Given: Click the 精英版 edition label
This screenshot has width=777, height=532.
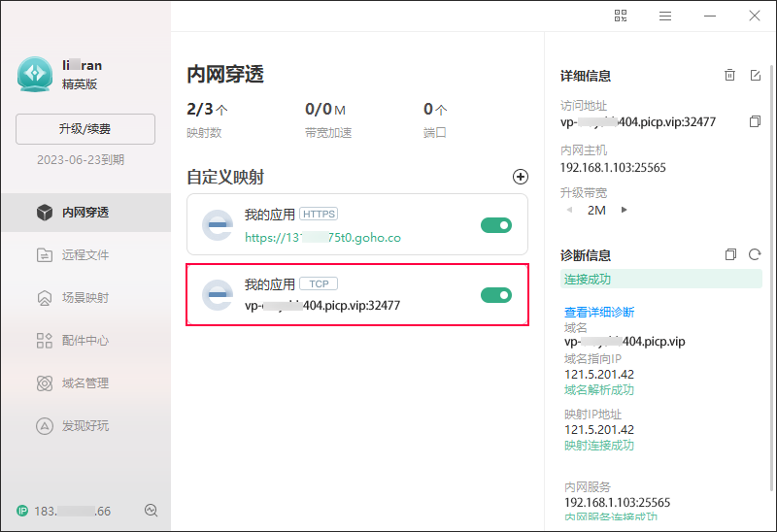Looking at the screenshot, I should [x=80, y=84].
